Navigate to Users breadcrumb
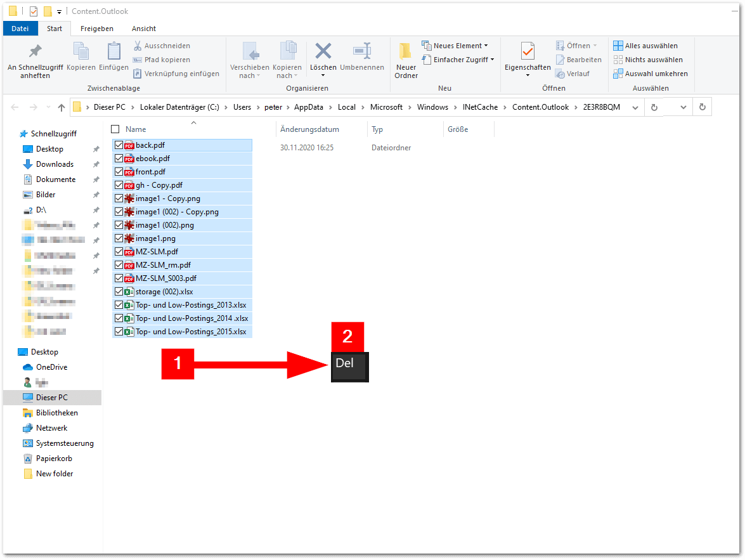 coord(242,107)
